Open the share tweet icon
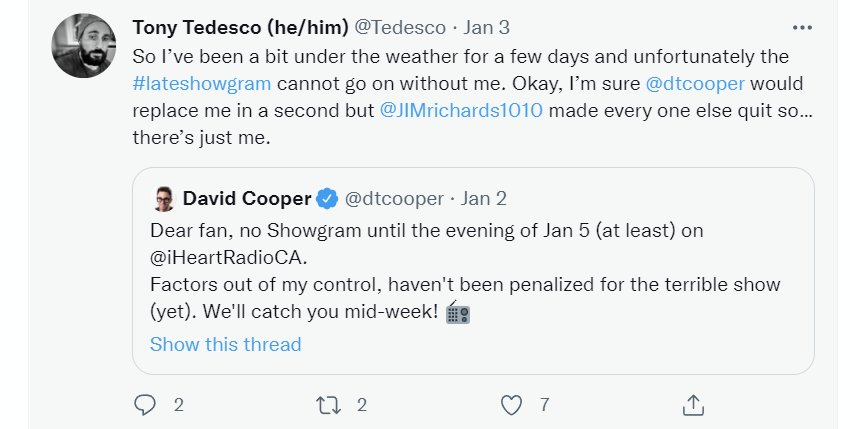This screenshot has height=429, width=850. point(693,405)
